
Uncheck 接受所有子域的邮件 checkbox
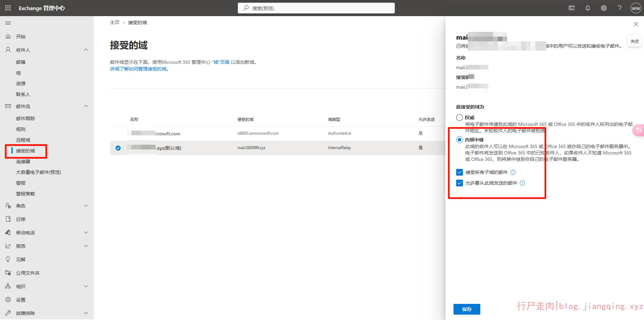(x=460, y=172)
